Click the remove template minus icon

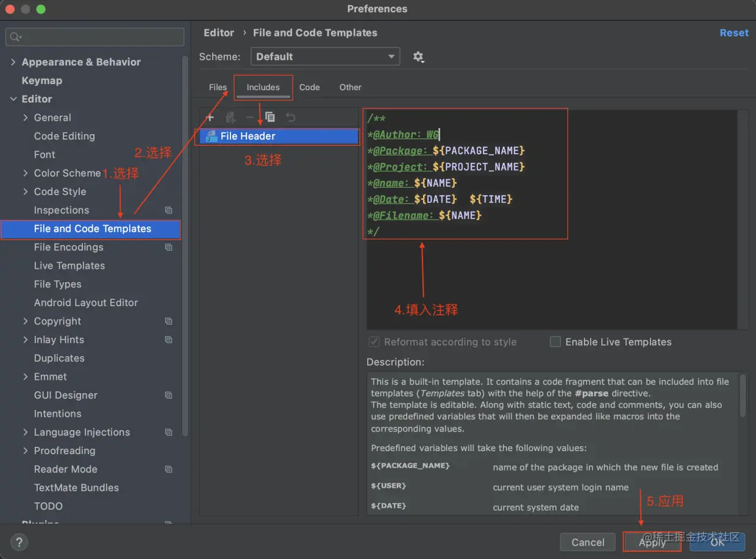tap(250, 117)
